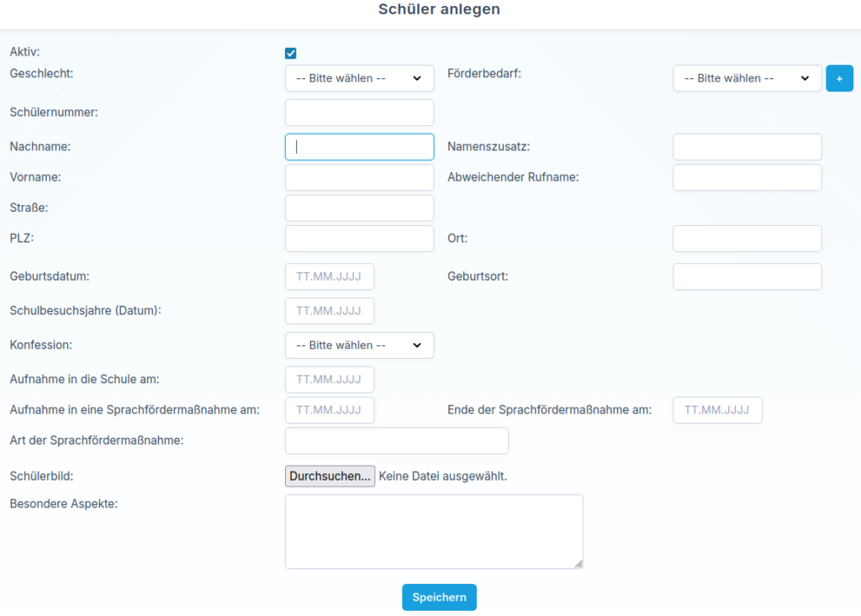The height and width of the screenshot is (616, 861).
Task: Click Durchsuchen to choose Schülerbild file
Action: pos(330,476)
